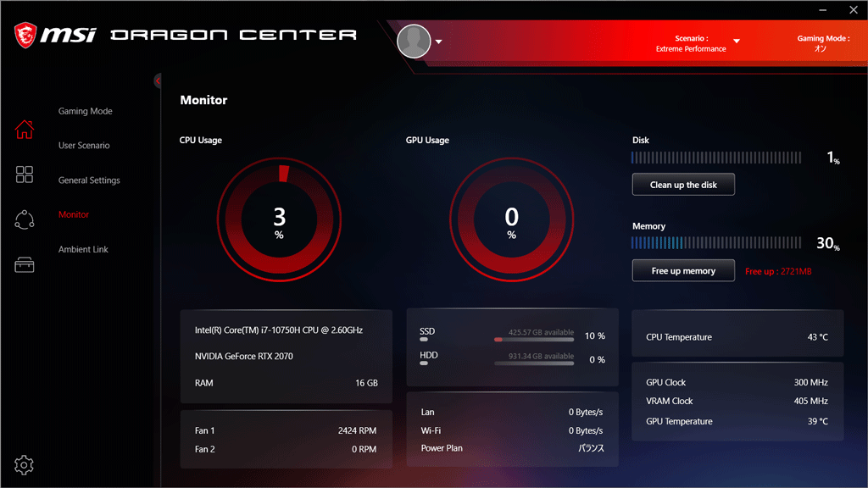Screen dimensions: 868x488
Task: Click the Free up memory button
Action: [x=684, y=270]
